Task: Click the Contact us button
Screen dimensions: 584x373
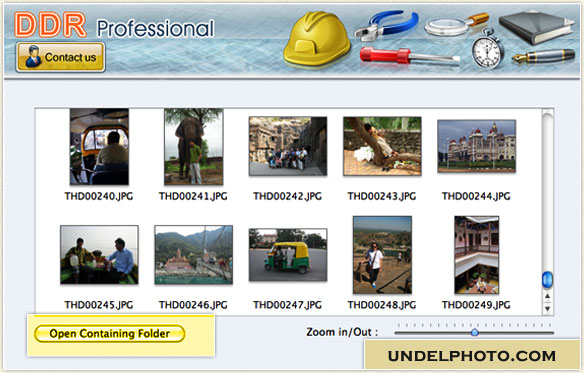Action: (61, 57)
